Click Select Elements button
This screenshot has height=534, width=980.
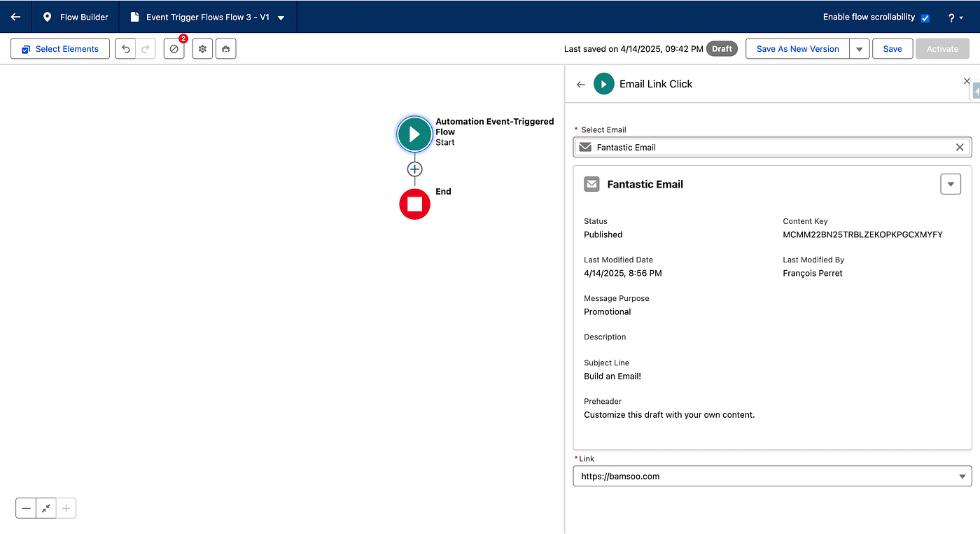coord(60,49)
